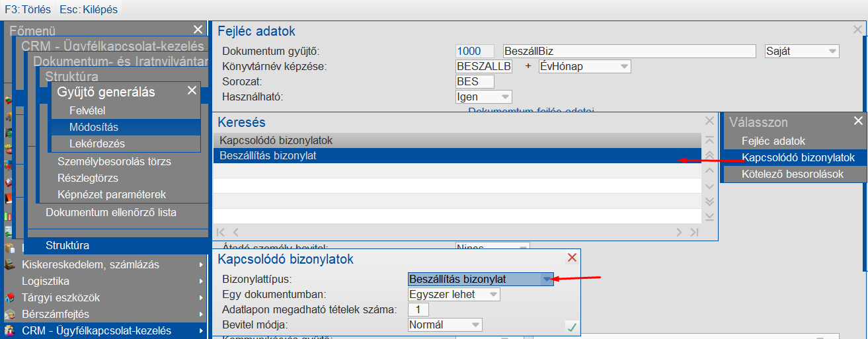Screen dimensions: 868x339
Task: Move one row down in Keresés list
Action: tap(709, 186)
